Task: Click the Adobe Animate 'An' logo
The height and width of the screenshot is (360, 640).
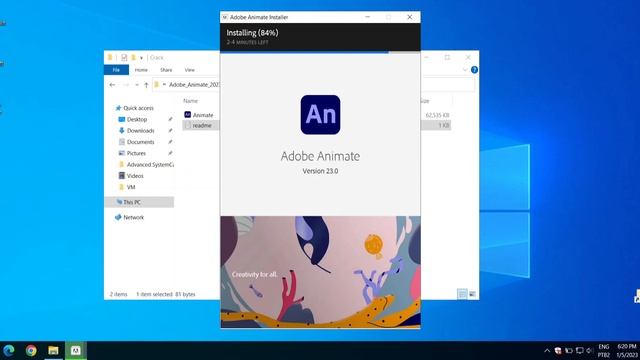Action: coord(320,115)
